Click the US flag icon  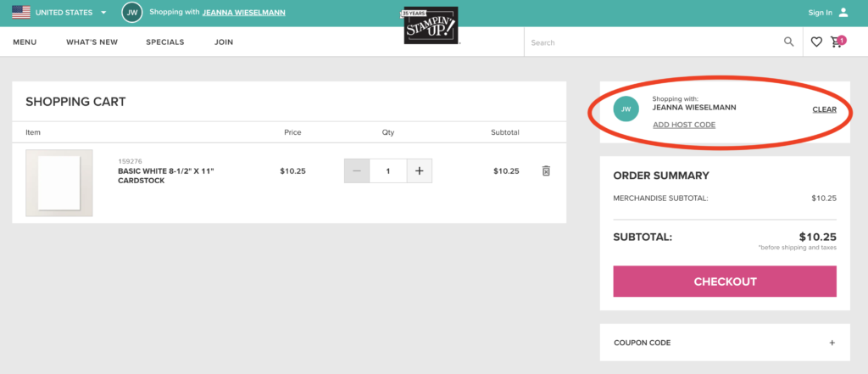(21, 12)
